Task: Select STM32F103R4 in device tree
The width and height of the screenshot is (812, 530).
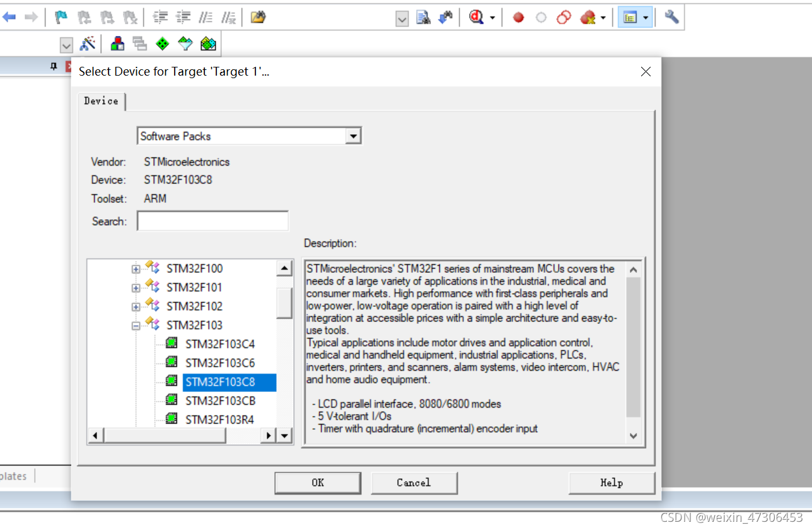Action: coord(220,420)
